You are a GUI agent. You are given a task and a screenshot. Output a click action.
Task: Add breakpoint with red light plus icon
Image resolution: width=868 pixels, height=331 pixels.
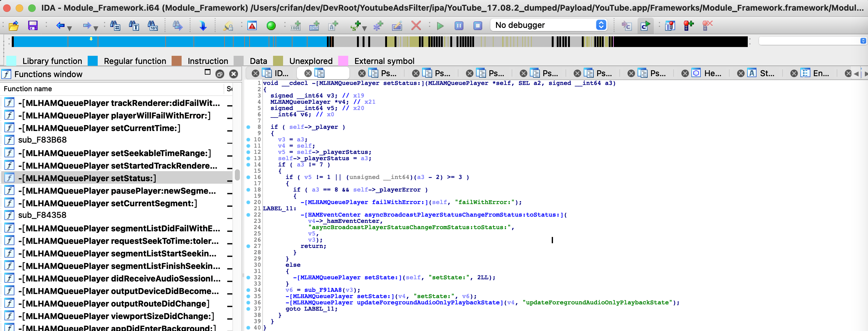689,26
